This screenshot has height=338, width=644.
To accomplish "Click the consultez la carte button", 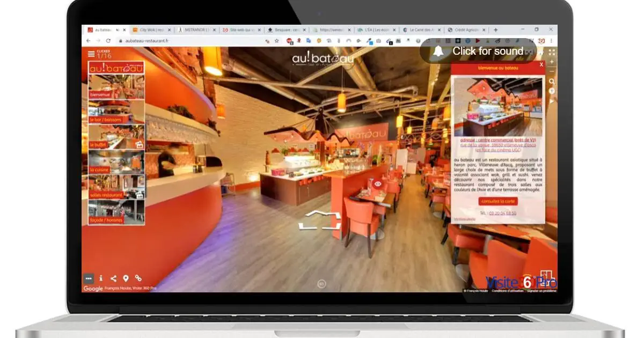I will point(498,202).
